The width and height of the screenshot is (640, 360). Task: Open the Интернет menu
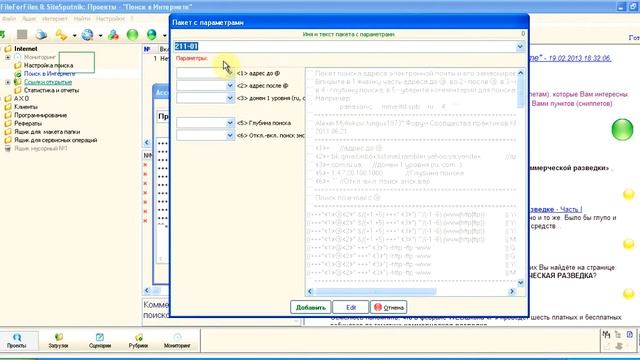(x=55, y=19)
